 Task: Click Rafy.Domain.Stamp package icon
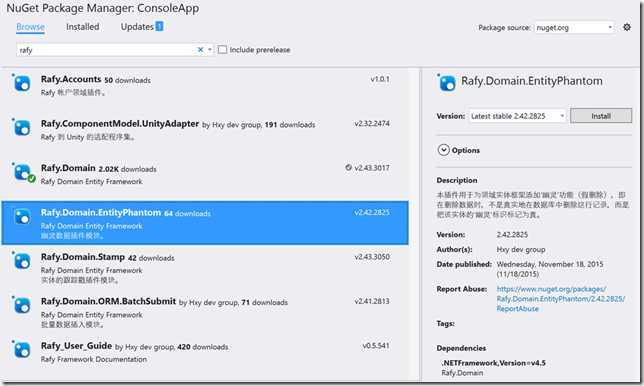coord(21,261)
